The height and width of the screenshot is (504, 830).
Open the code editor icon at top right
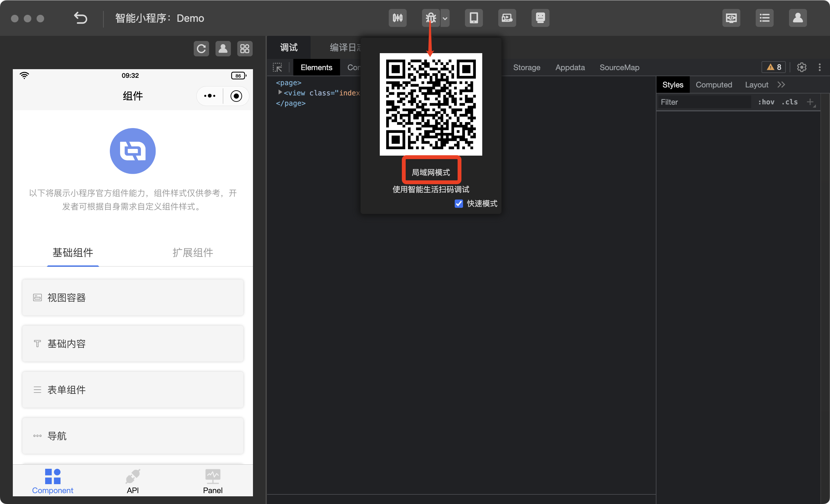(731, 18)
